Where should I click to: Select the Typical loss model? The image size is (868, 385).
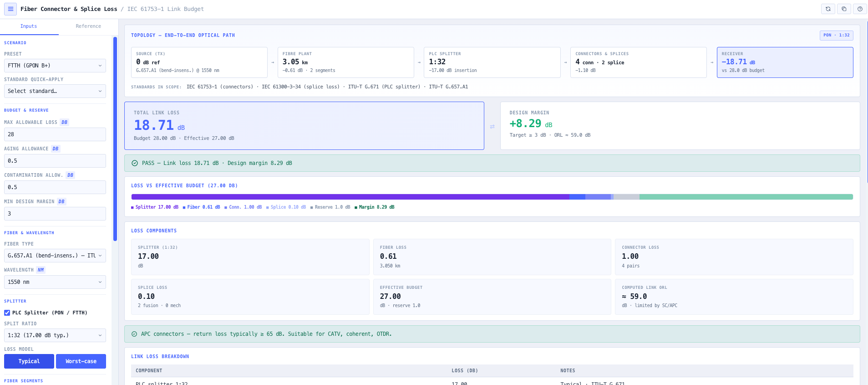[29, 361]
